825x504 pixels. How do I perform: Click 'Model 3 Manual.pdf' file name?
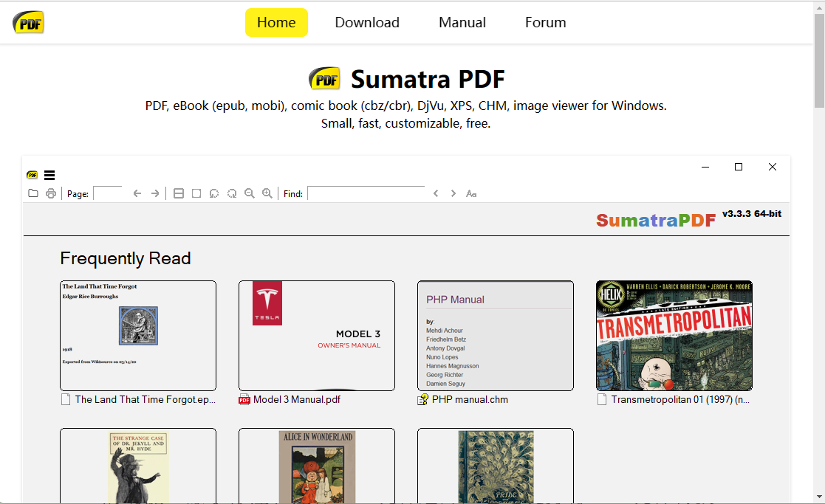(297, 399)
